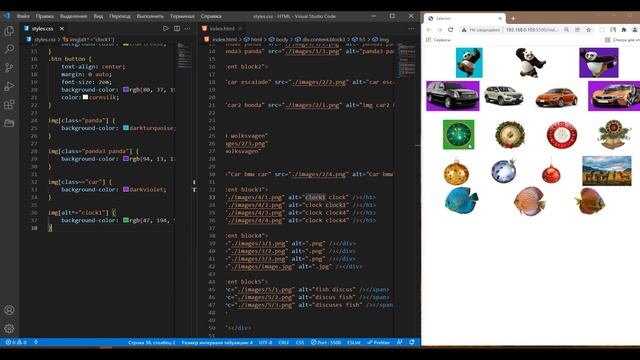Switch to the styles.css tab
Image resolution: width=640 pixels, height=360 pixels.
pyautogui.click(x=42, y=29)
